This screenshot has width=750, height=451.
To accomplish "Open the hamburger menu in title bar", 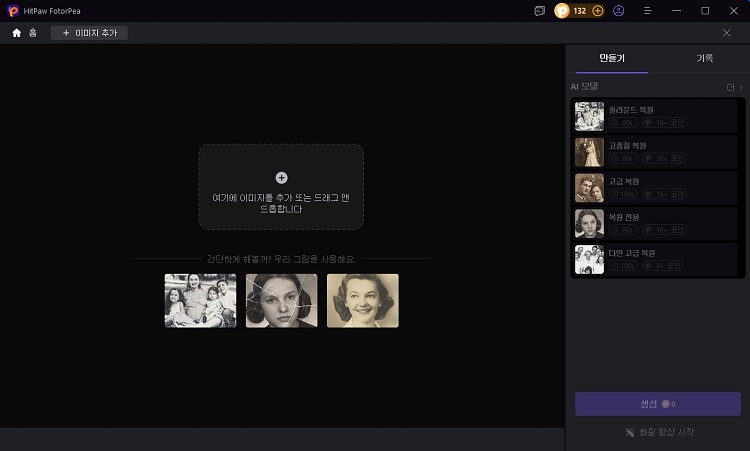I will click(x=648, y=11).
